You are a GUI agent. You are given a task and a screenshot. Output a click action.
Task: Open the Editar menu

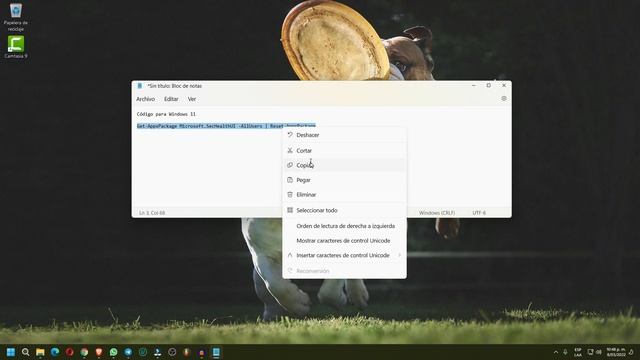[x=171, y=99]
